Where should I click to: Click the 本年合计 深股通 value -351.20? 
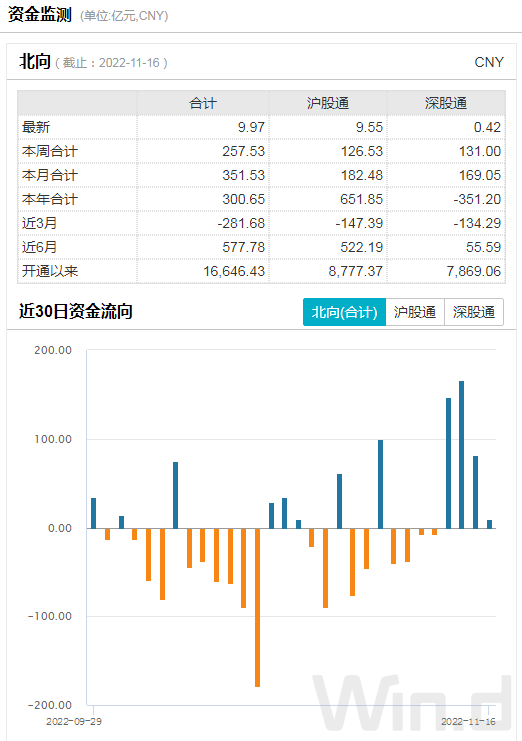pos(477,199)
